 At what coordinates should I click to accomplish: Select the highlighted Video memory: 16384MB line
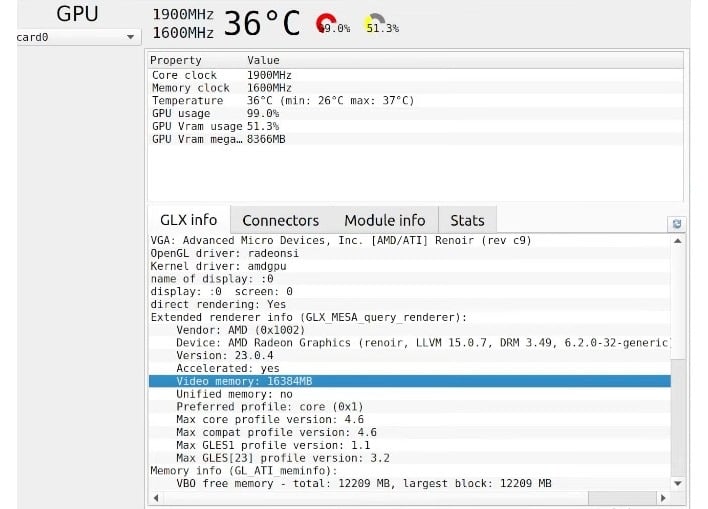pyautogui.click(x=410, y=381)
